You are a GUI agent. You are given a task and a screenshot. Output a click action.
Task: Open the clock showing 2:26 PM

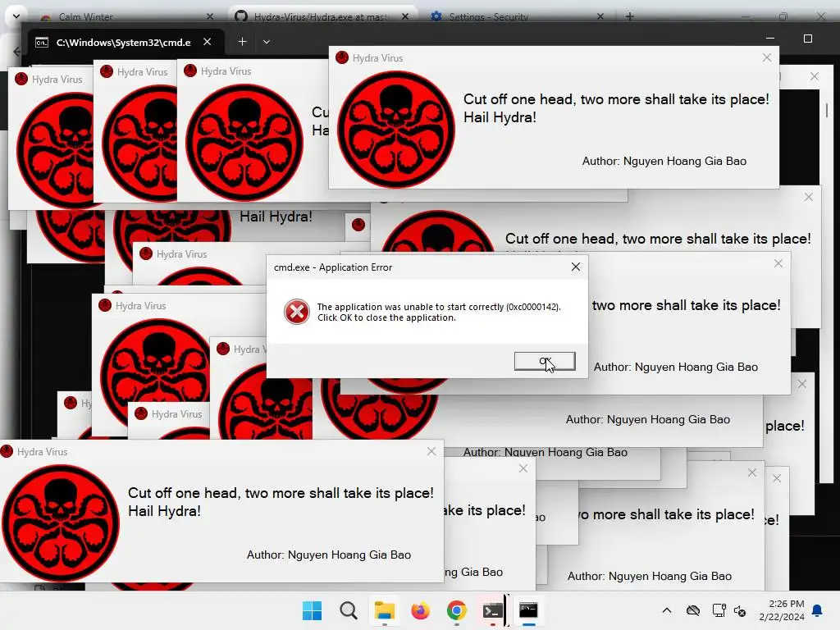click(x=782, y=610)
